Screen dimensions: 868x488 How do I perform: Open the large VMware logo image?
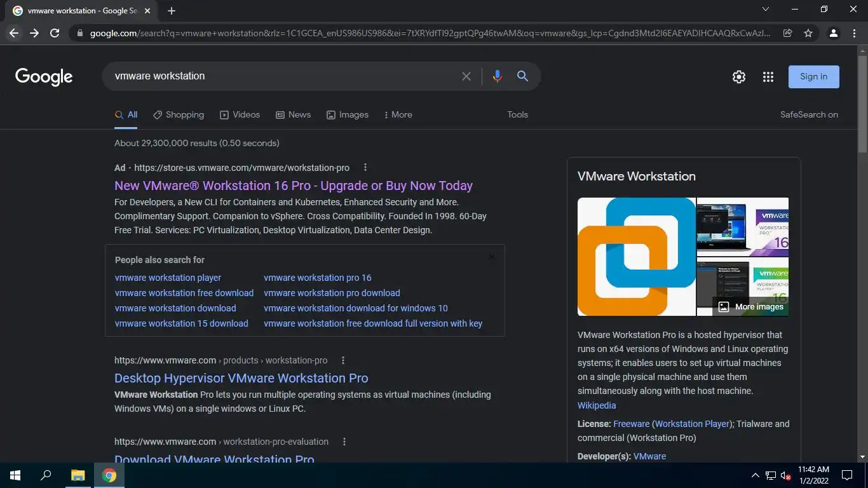pos(637,257)
